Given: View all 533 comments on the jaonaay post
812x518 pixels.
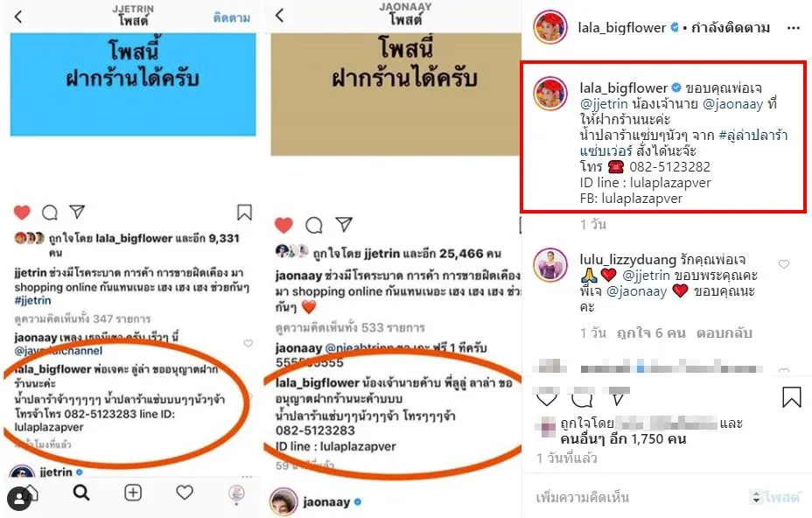Looking at the screenshot, I should pyautogui.click(x=350, y=328).
